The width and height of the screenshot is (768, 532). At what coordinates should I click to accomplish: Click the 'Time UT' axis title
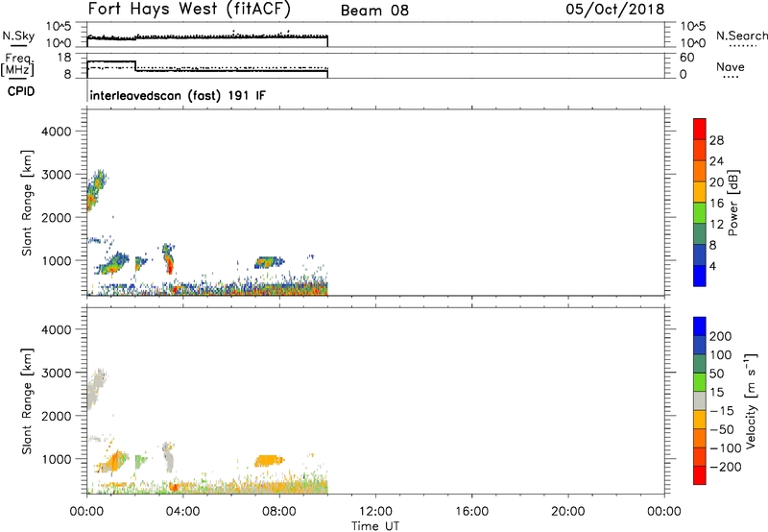(375, 526)
